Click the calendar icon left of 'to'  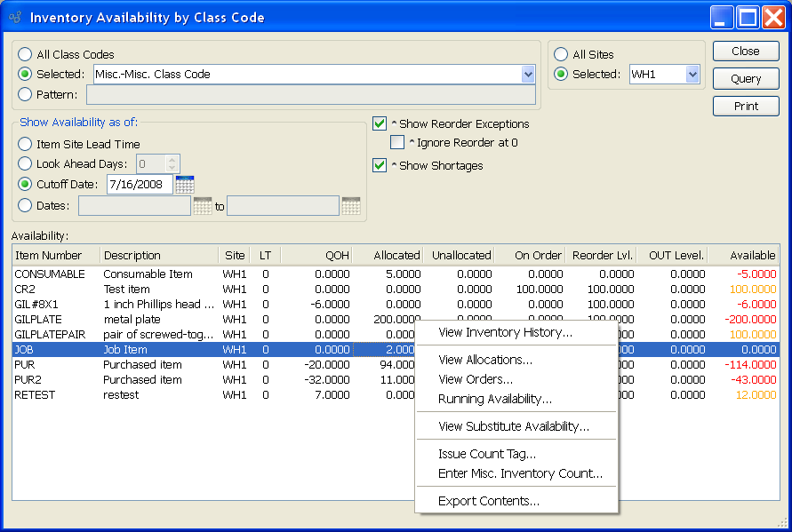202,206
